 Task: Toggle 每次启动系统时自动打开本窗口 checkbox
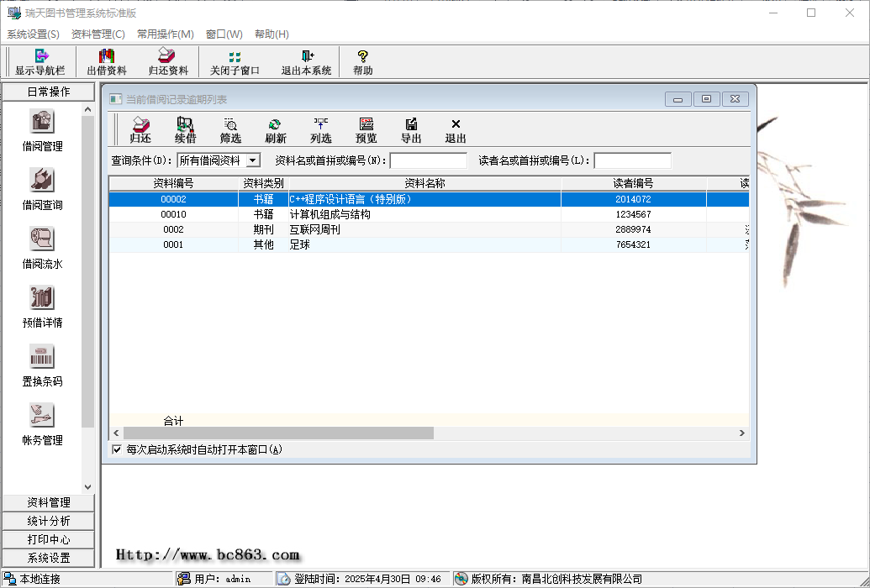tap(117, 449)
